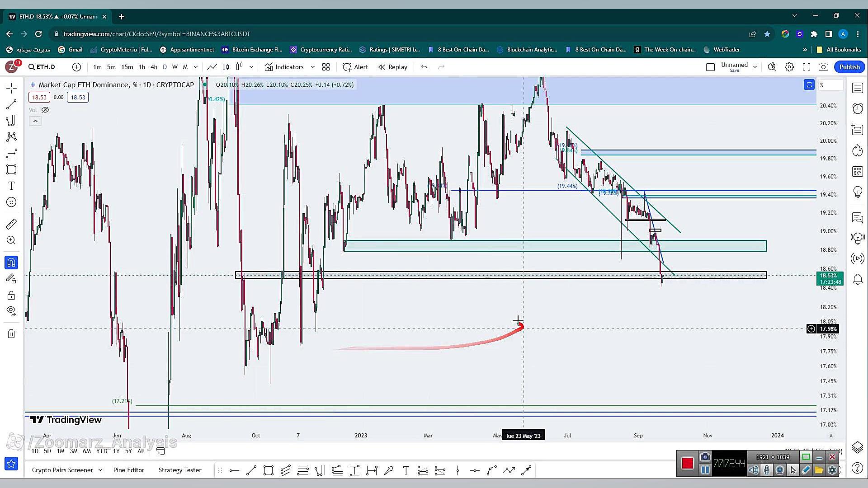Expand the timeframe interval dropdown

point(196,67)
